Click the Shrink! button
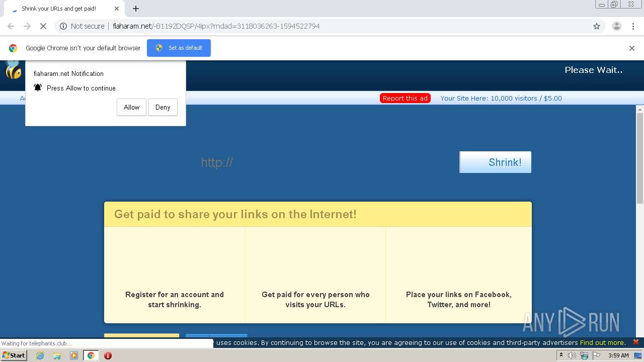 click(x=495, y=162)
